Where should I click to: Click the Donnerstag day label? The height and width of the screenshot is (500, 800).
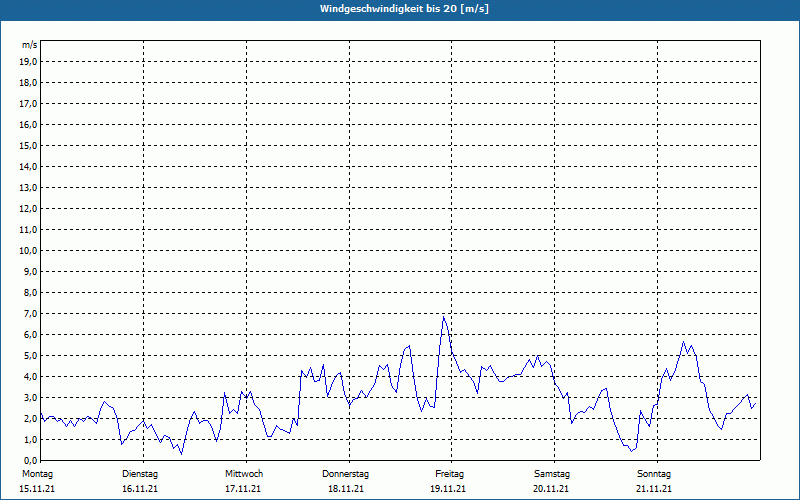point(345,474)
